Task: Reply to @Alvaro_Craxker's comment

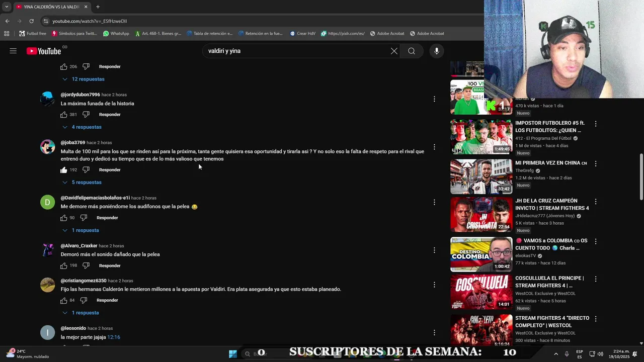Action: (x=110, y=265)
